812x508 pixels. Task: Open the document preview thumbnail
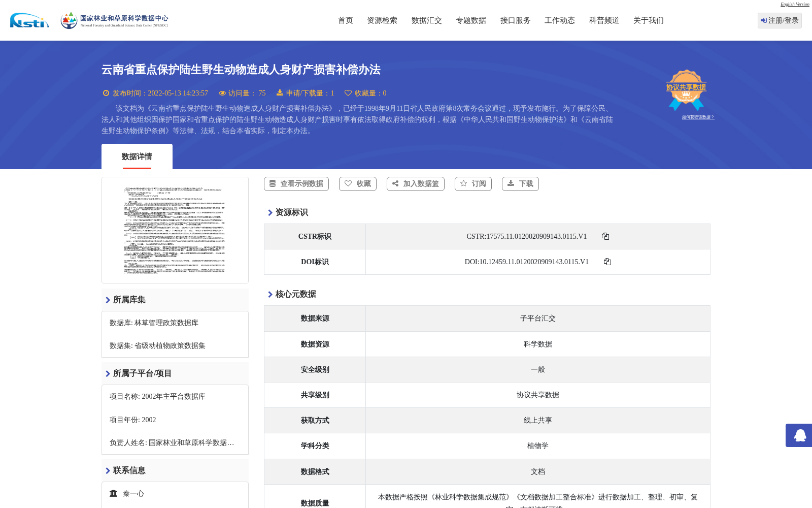(175, 230)
